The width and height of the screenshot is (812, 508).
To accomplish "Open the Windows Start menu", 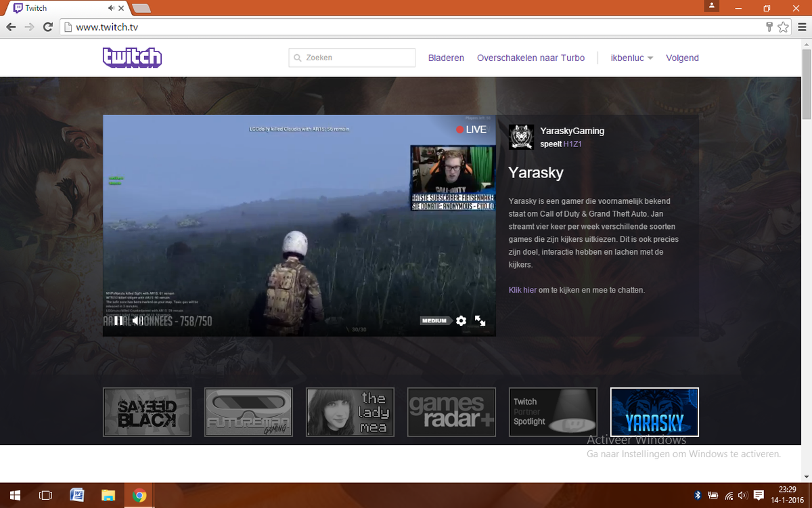I will pos(15,496).
